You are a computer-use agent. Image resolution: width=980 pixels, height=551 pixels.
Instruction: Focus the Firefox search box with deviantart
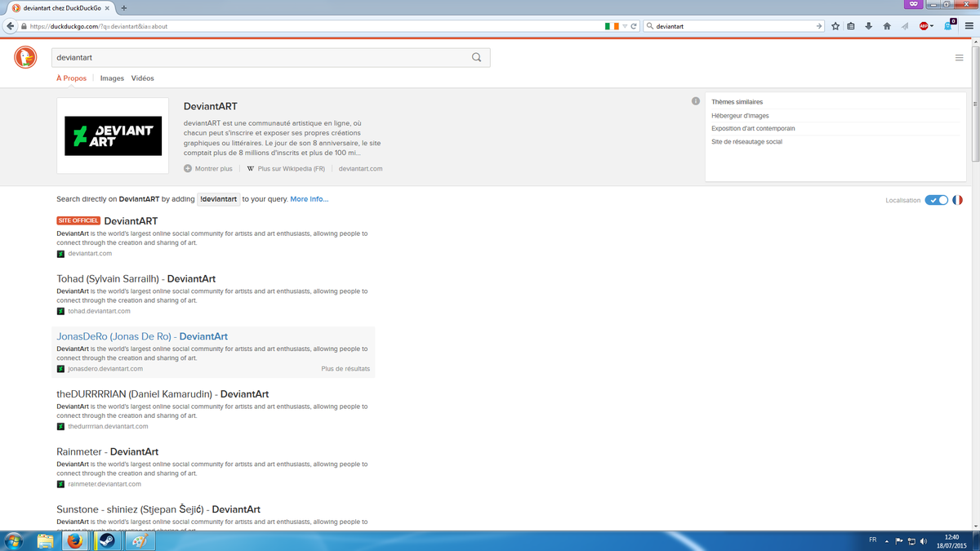click(x=732, y=26)
